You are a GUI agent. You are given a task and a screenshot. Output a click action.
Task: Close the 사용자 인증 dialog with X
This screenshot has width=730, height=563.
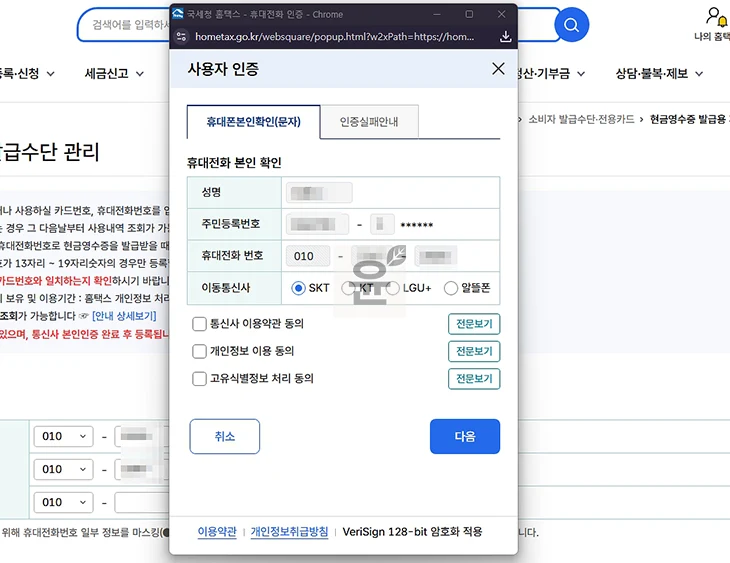click(498, 68)
